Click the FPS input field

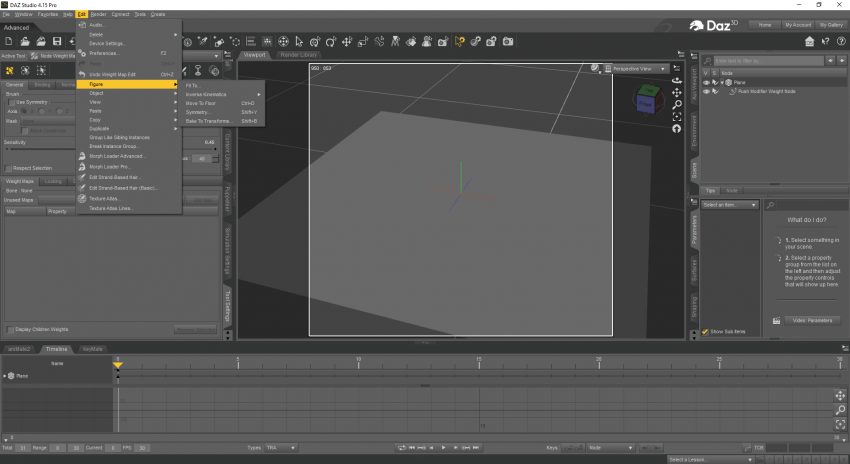tap(142, 448)
